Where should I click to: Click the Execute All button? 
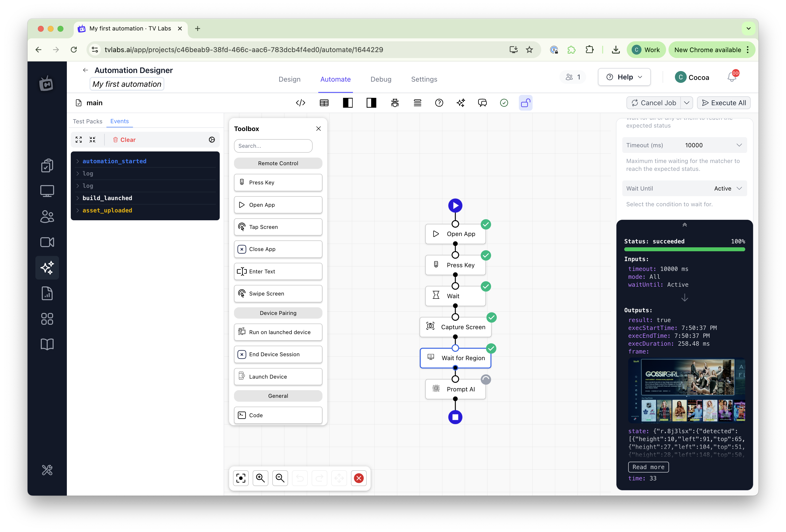(724, 103)
